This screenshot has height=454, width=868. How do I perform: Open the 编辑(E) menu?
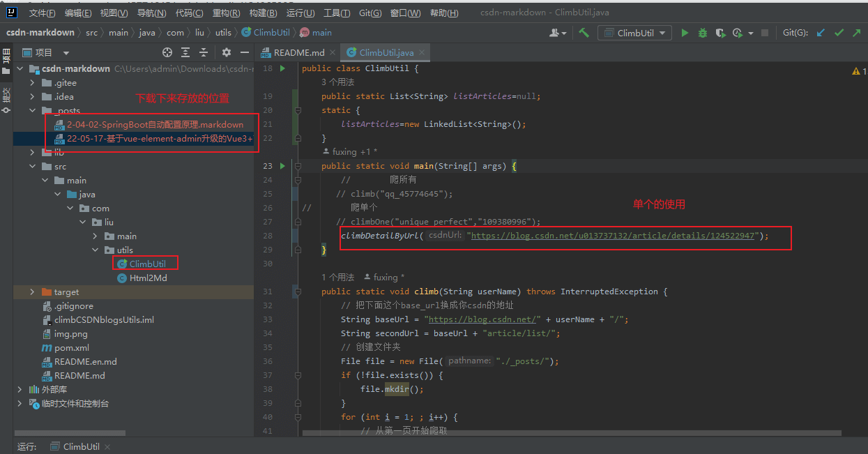(78, 13)
